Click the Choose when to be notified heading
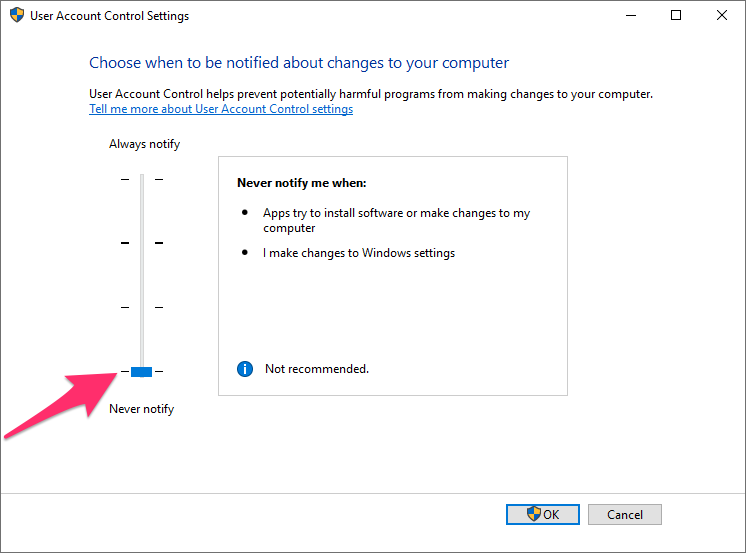Image resolution: width=746 pixels, height=553 pixels. point(299,63)
